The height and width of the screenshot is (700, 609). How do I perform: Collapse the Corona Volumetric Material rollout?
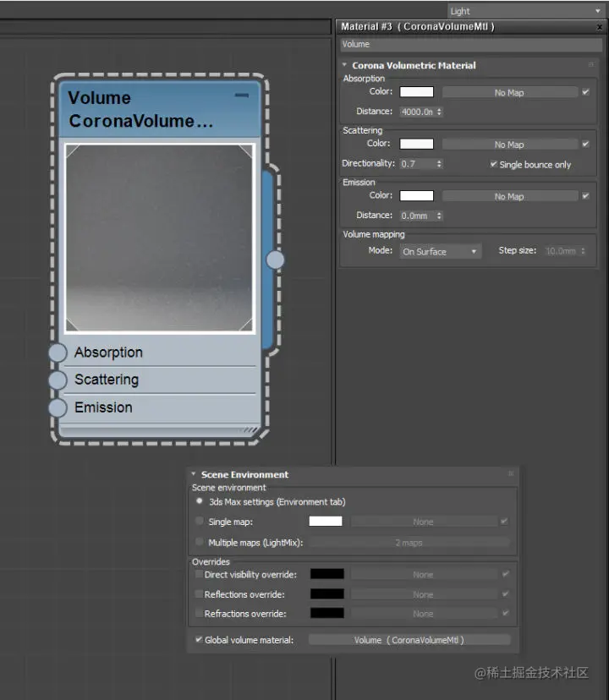(x=344, y=65)
